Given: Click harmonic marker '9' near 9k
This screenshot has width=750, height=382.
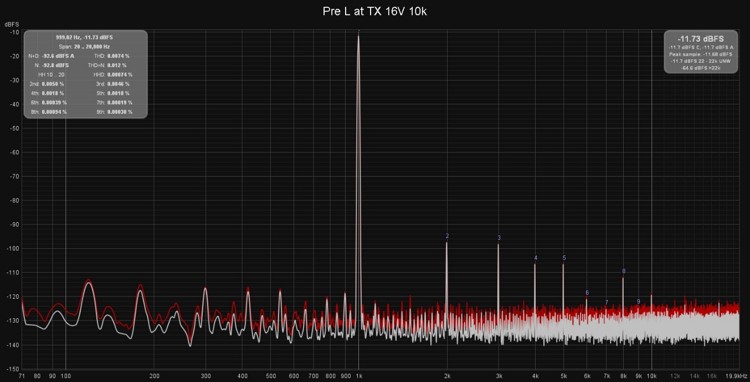Looking at the screenshot, I should (639, 302).
